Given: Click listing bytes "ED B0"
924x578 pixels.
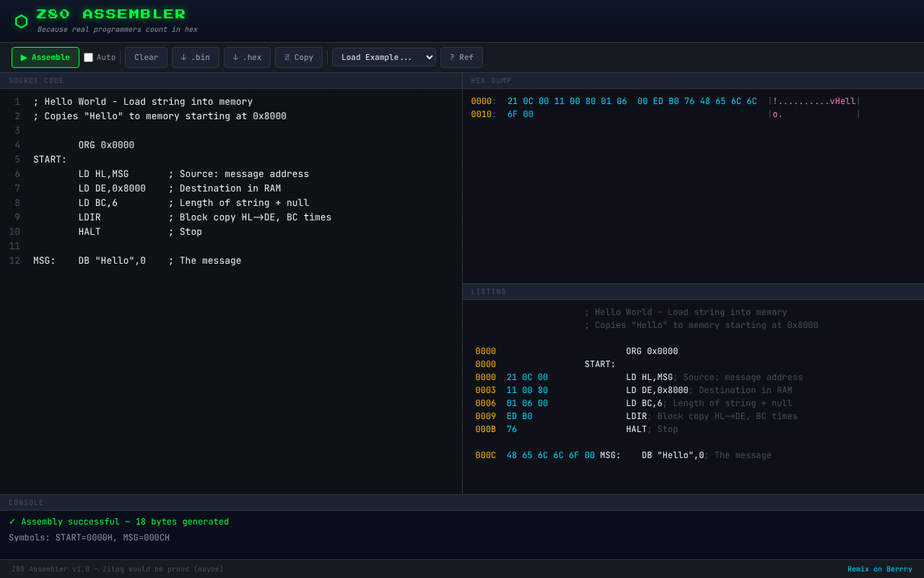Looking at the screenshot, I should coord(519,416).
